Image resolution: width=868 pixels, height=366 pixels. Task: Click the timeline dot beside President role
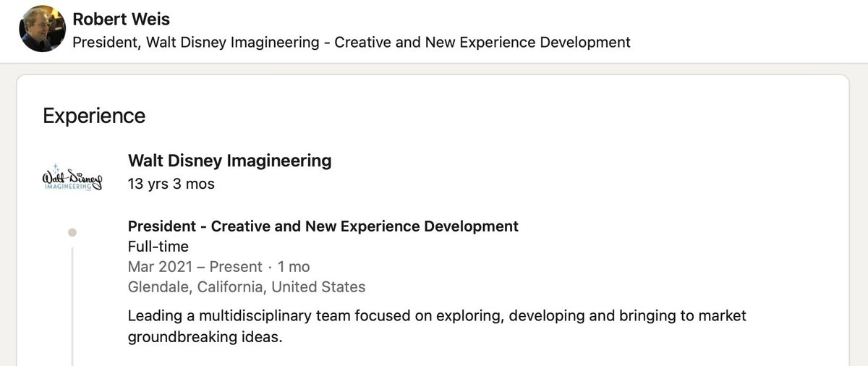[72, 232]
